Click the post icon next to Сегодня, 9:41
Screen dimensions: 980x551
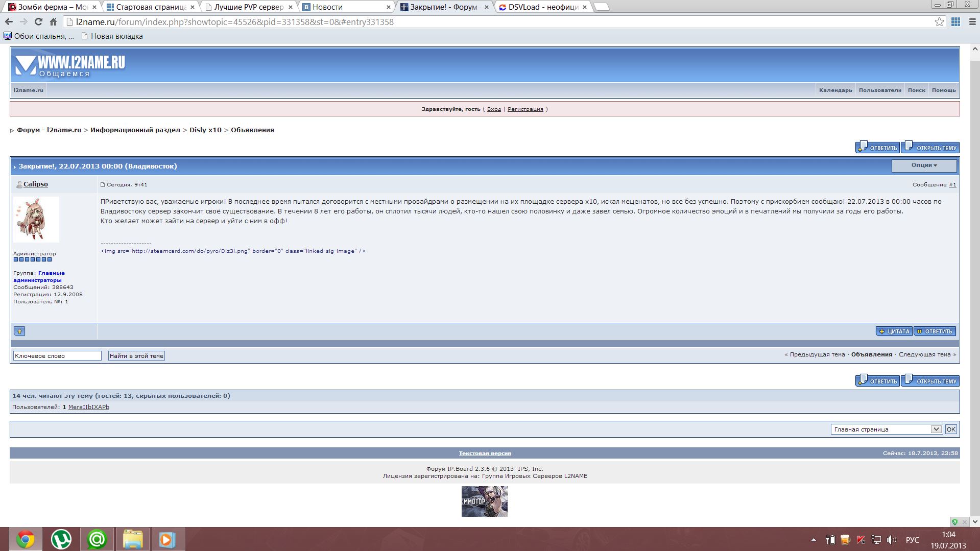(103, 185)
